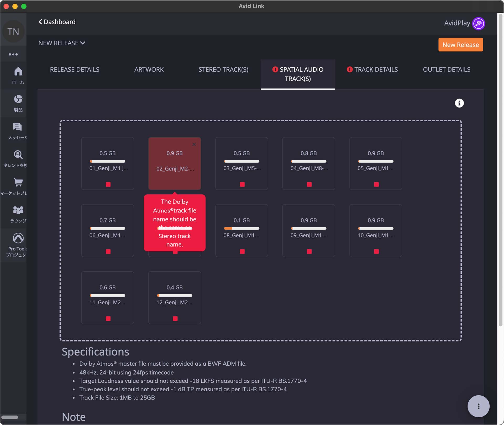Image resolution: width=504 pixels, height=425 pixels.
Task: Expand sidebar via three dots menu
Action: point(13,54)
